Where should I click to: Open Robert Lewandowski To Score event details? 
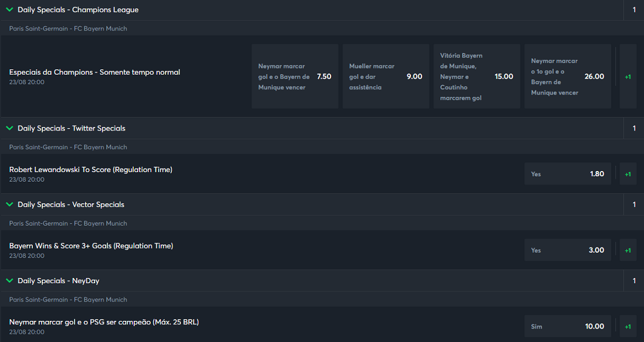click(x=91, y=170)
